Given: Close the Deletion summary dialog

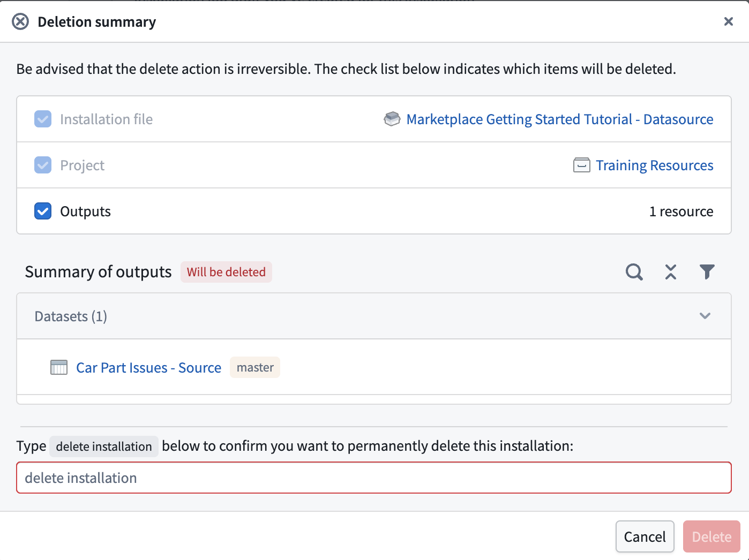Looking at the screenshot, I should coord(729,21).
